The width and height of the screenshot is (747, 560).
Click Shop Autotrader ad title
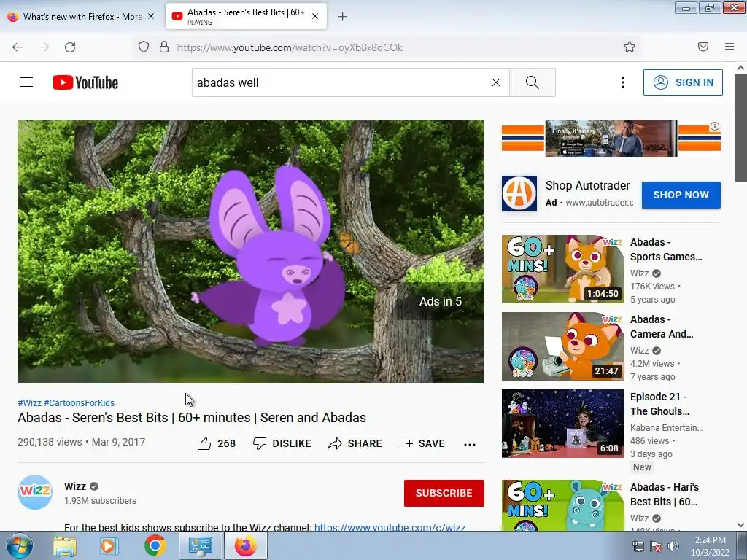click(587, 186)
